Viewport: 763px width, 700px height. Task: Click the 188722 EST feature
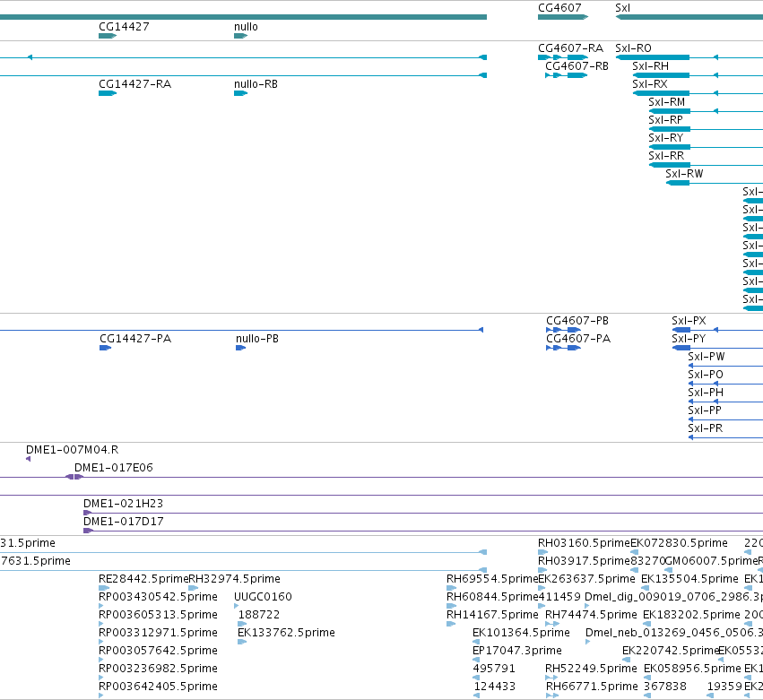pos(242,624)
